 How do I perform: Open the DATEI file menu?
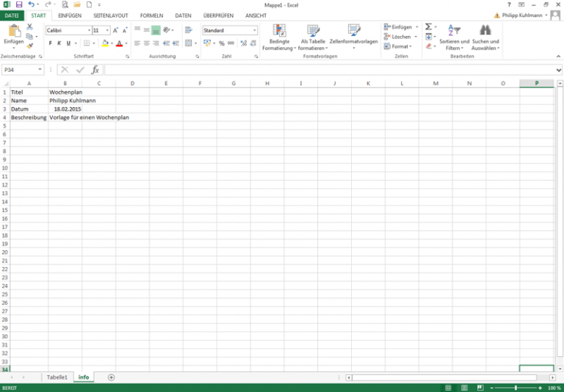(x=12, y=15)
